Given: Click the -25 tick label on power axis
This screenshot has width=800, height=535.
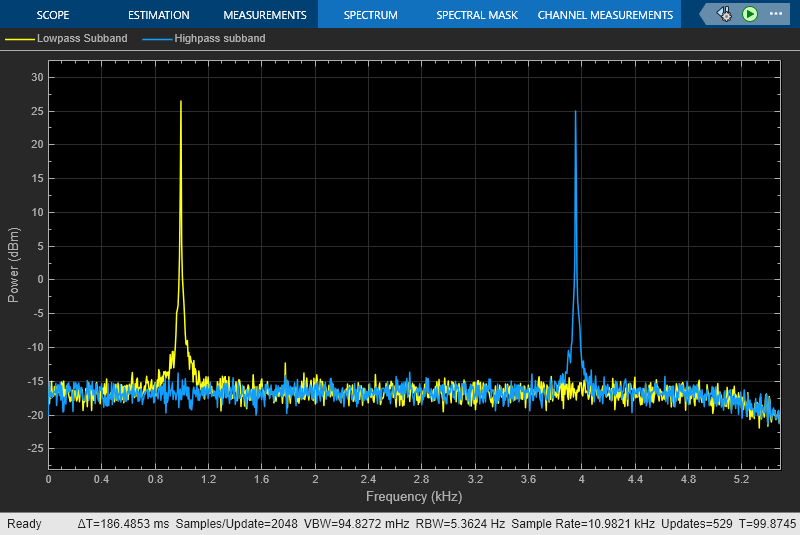Looking at the screenshot, I should (x=35, y=448).
